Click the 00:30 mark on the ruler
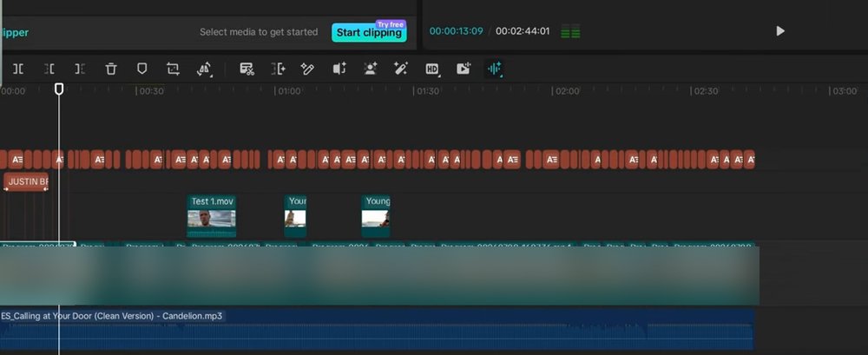The width and height of the screenshot is (868, 355). [x=150, y=91]
